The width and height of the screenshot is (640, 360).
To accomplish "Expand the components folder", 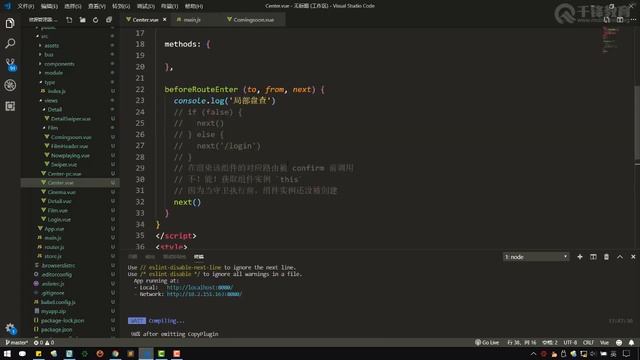I will pos(59,64).
